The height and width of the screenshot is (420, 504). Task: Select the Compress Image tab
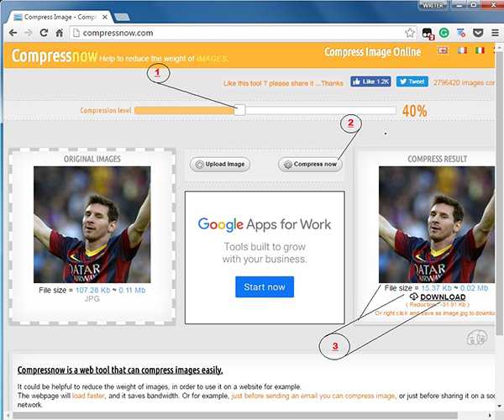[x=60, y=17]
